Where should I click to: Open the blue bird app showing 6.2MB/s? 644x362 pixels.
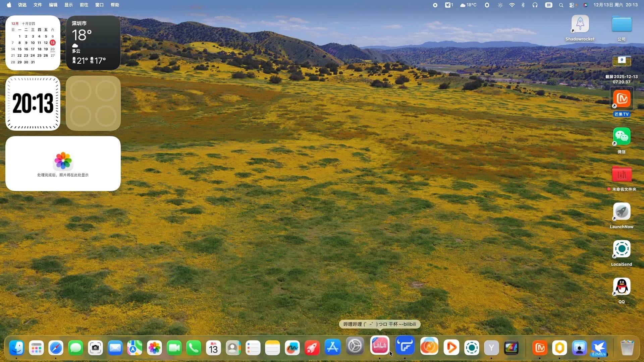(599, 348)
